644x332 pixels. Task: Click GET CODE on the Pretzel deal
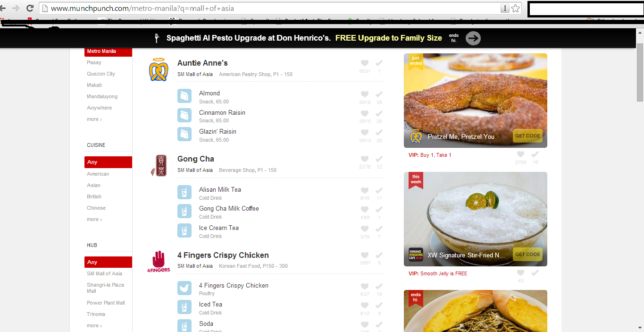tap(527, 136)
